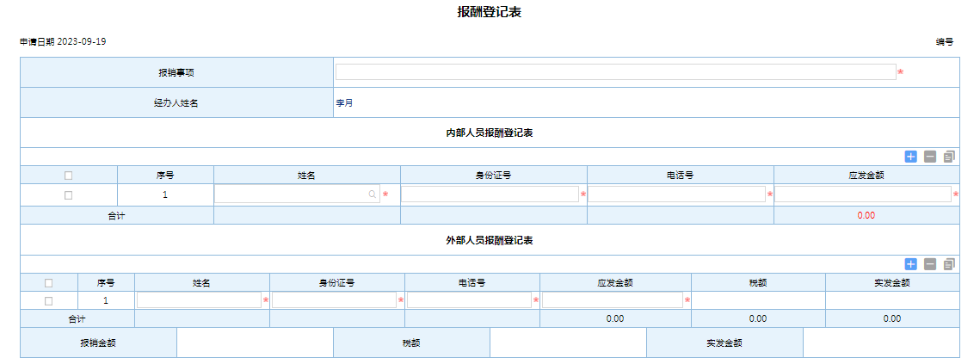Tick the select-all checkbox in 内部人员 table header
Image resolution: width=980 pixels, height=364 pixels.
(68, 176)
